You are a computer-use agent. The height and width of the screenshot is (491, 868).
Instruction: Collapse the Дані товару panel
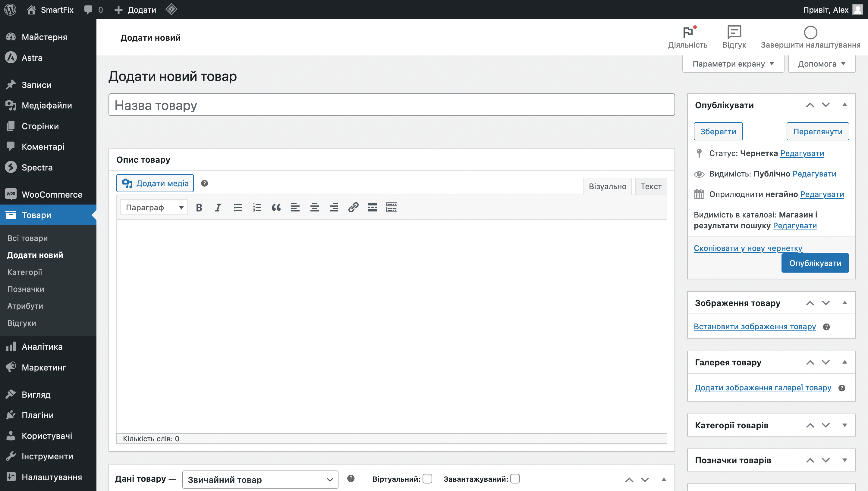(664, 479)
